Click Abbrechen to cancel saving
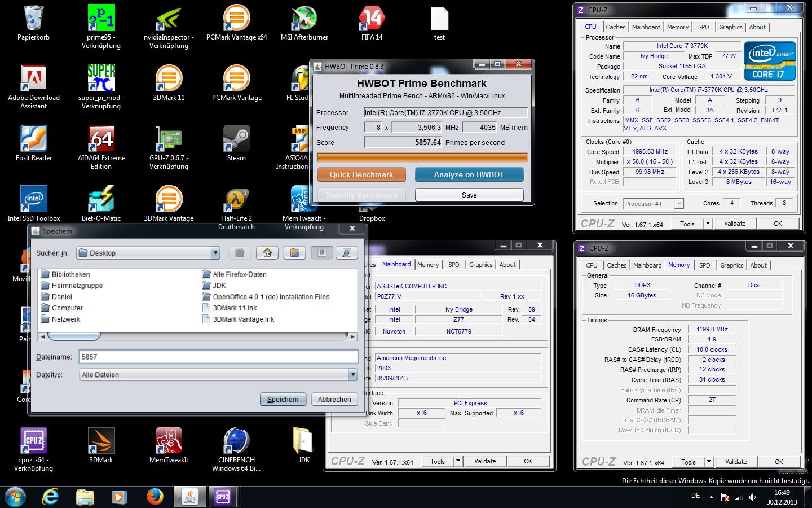 click(334, 399)
